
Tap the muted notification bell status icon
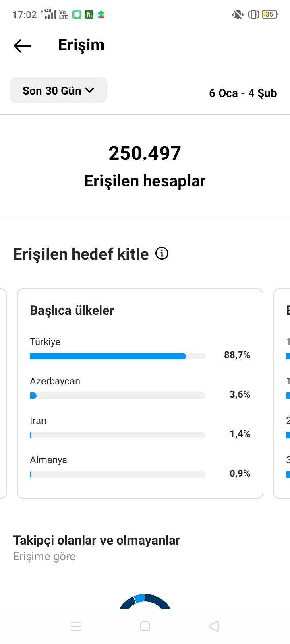click(238, 14)
